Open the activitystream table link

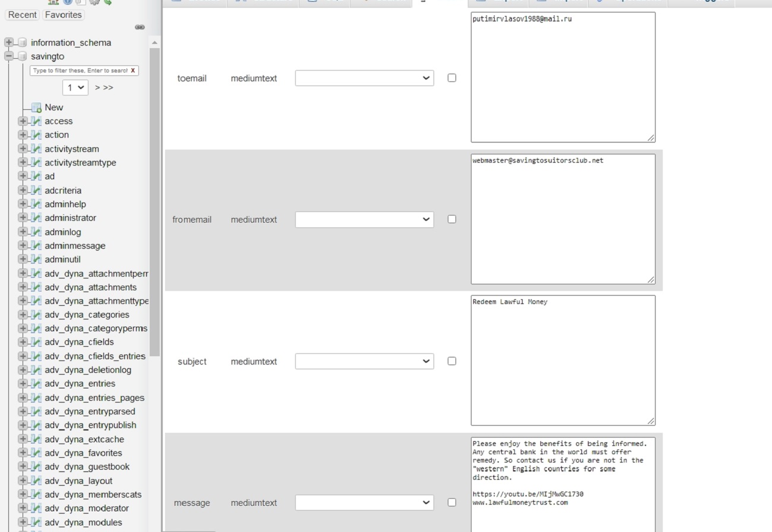[72, 149]
